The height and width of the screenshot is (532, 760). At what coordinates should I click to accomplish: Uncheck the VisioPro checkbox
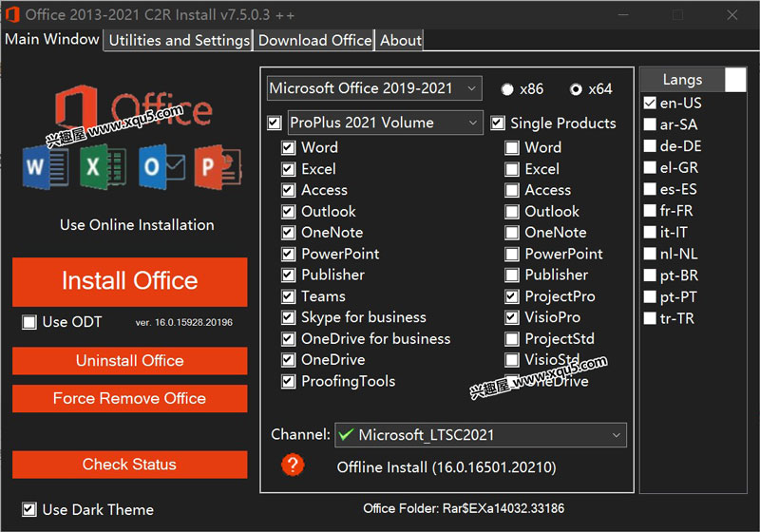(x=512, y=317)
